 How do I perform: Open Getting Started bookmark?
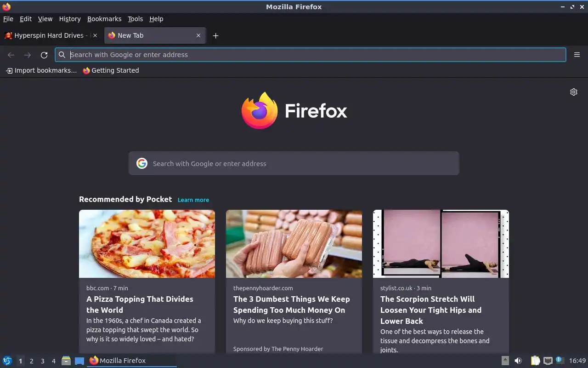(111, 70)
